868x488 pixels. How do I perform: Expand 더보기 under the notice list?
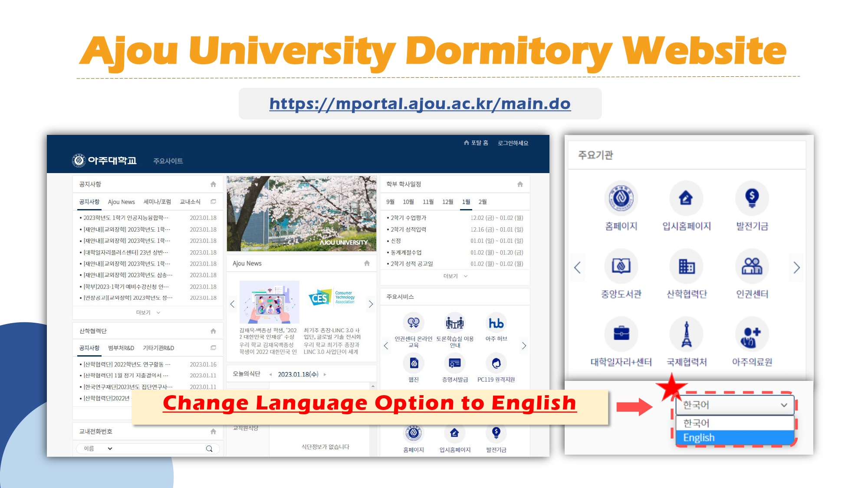point(148,312)
